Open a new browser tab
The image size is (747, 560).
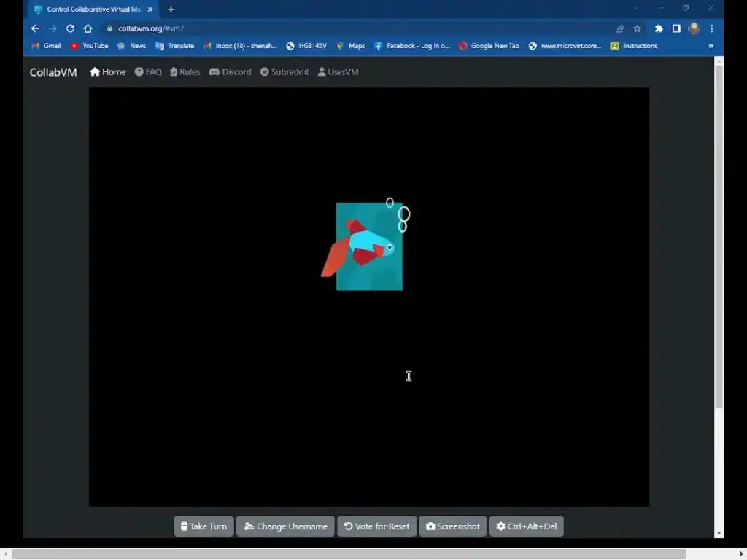[x=171, y=9]
